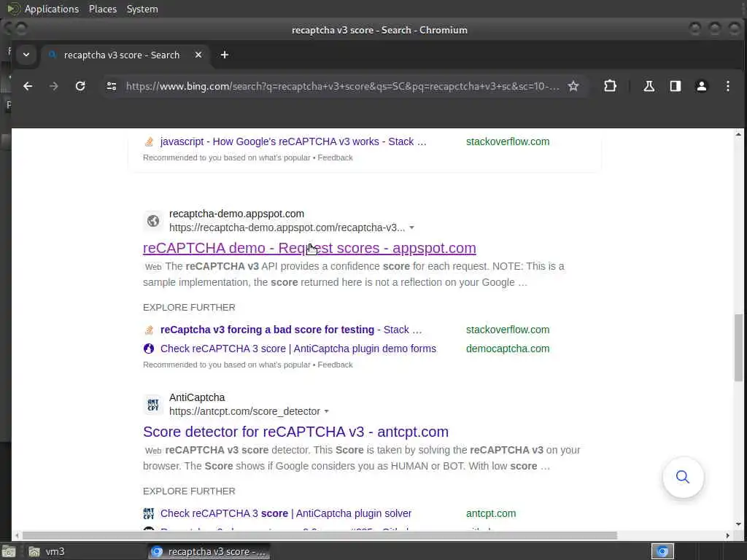This screenshot has width=747, height=560.
Task: Click the horizontal scrollbar thumb
Action: (x=320, y=536)
